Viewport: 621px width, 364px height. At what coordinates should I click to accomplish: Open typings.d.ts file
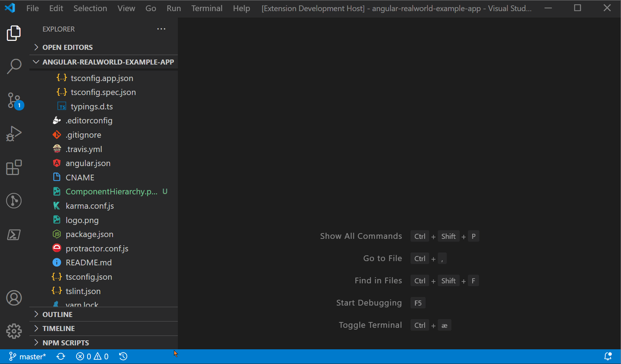(104, 107)
